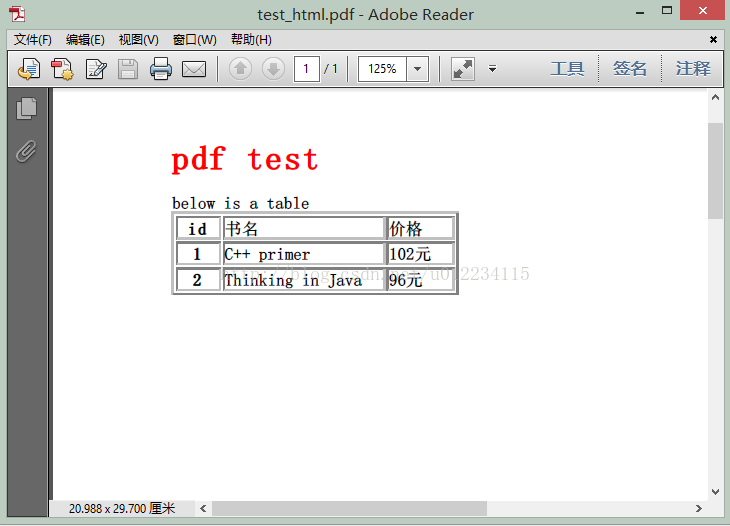Click the edit/sign document toolbar icon
The height and width of the screenshot is (526, 730).
point(96,69)
